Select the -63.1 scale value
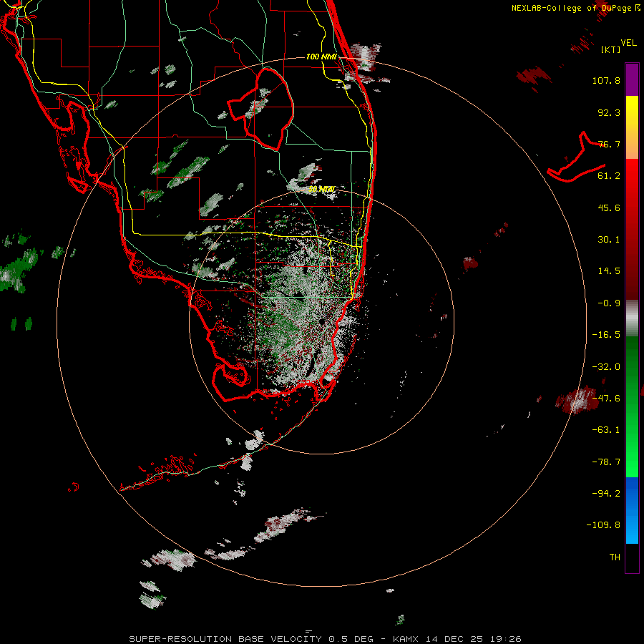The height and width of the screenshot is (644, 644). (x=606, y=430)
